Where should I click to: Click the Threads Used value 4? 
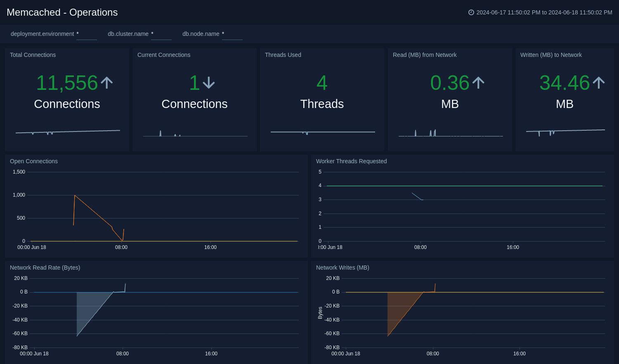322,83
